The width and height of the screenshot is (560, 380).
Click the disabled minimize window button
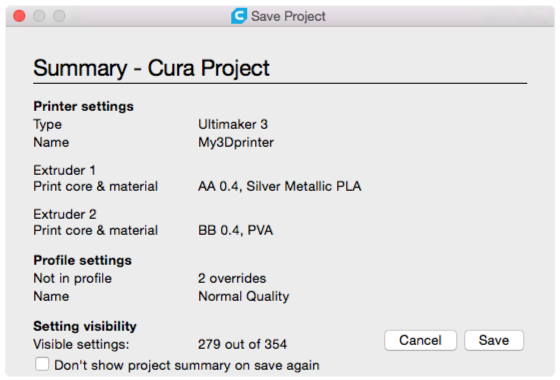(39, 16)
